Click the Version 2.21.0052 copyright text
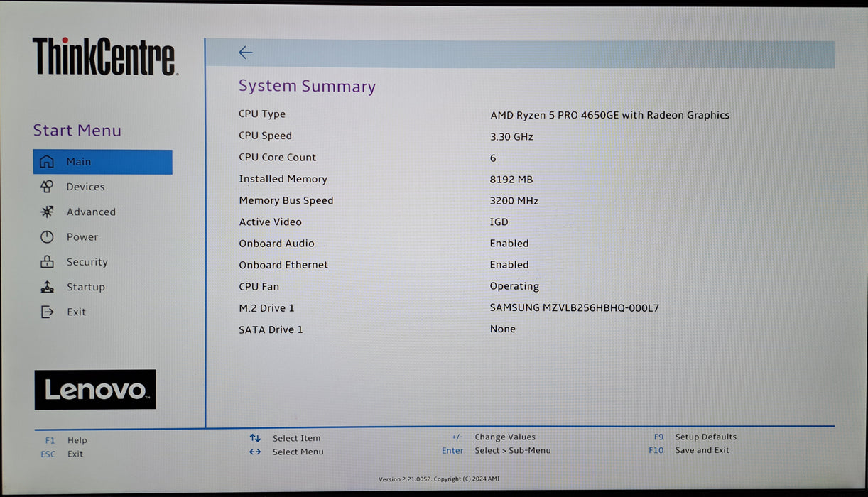Image resolution: width=868 pixels, height=497 pixels. [x=439, y=479]
